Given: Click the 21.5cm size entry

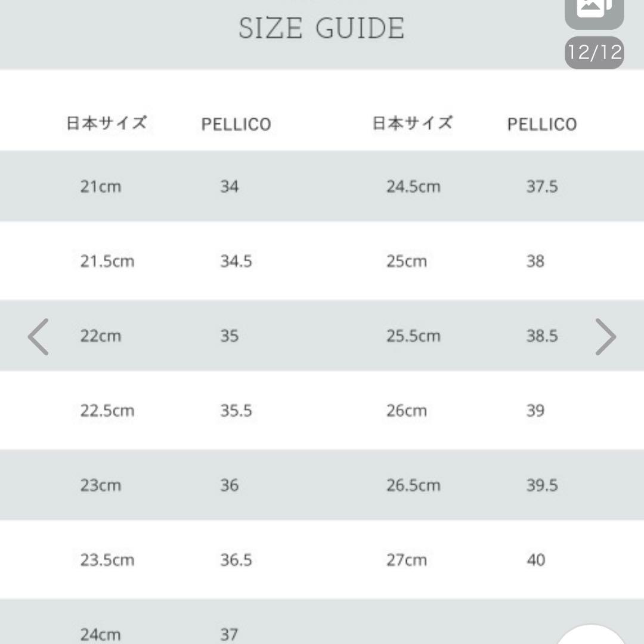Looking at the screenshot, I should [x=107, y=261].
